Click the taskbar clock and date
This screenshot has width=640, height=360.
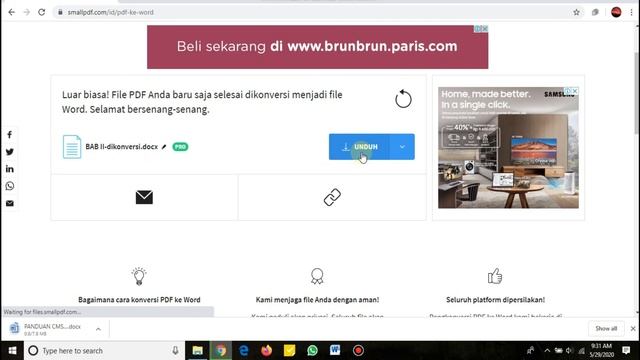[x=602, y=351]
